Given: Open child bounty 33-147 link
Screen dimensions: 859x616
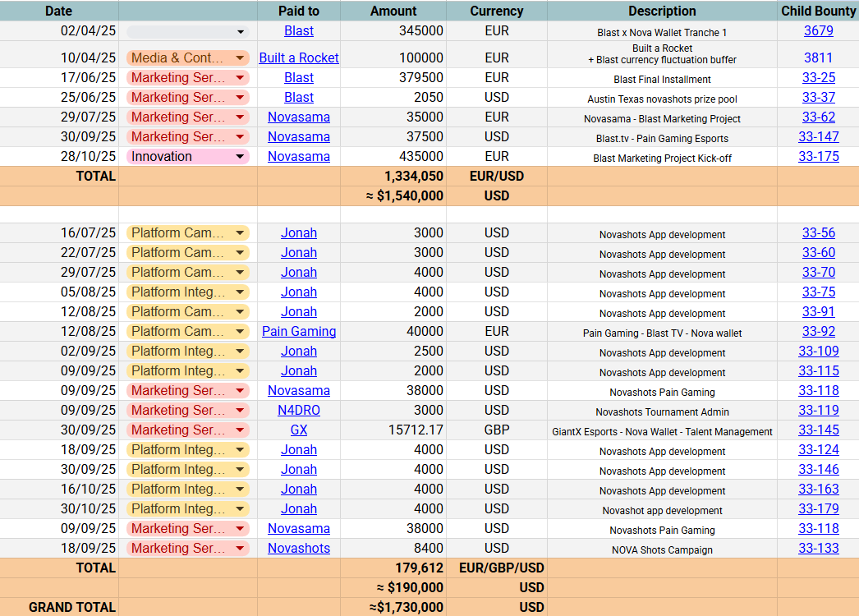Looking at the screenshot, I should click(819, 136).
